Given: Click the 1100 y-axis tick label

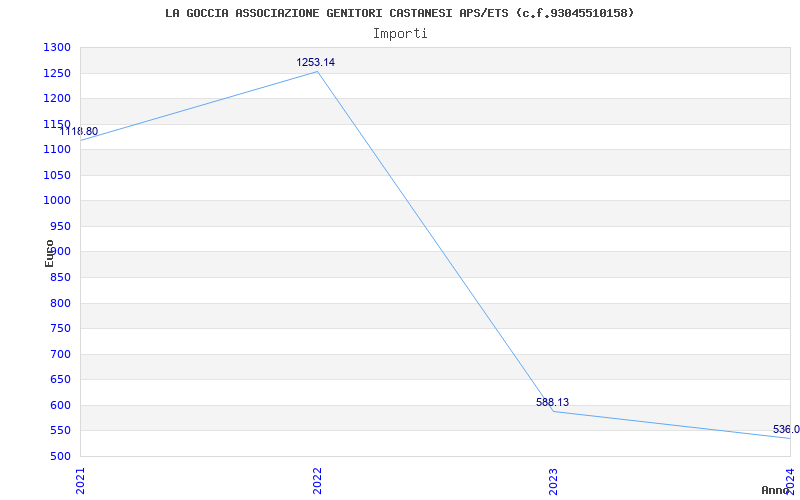Looking at the screenshot, I should [x=57, y=150].
